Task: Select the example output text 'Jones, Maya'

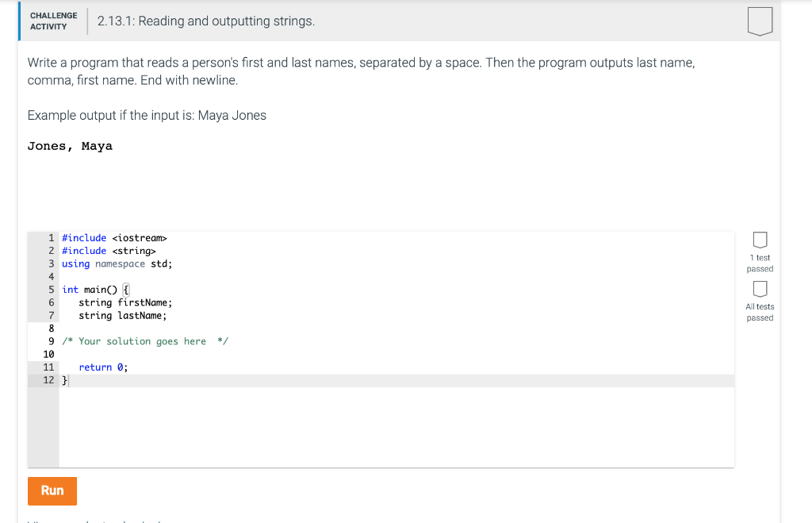Action: [x=71, y=146]
